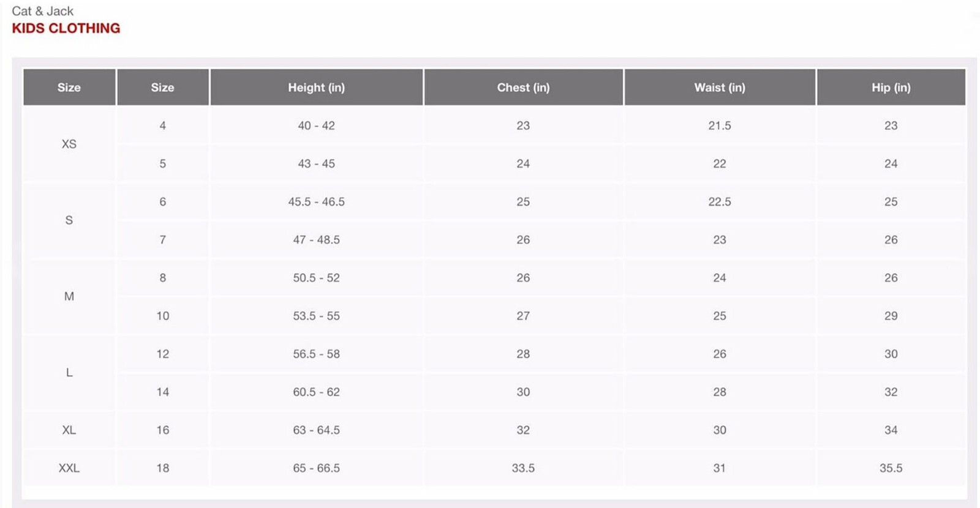Select the L size group cell
980x508 pixels.
pos(69,373)
